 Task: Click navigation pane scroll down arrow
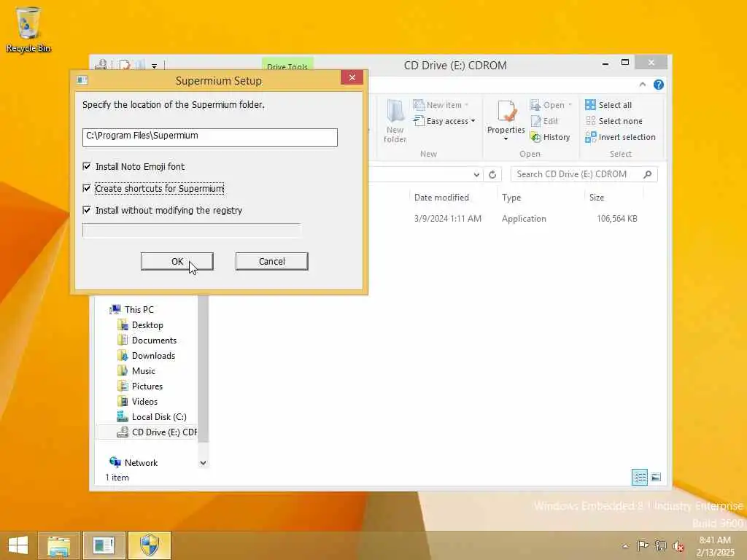click(203, 463)
